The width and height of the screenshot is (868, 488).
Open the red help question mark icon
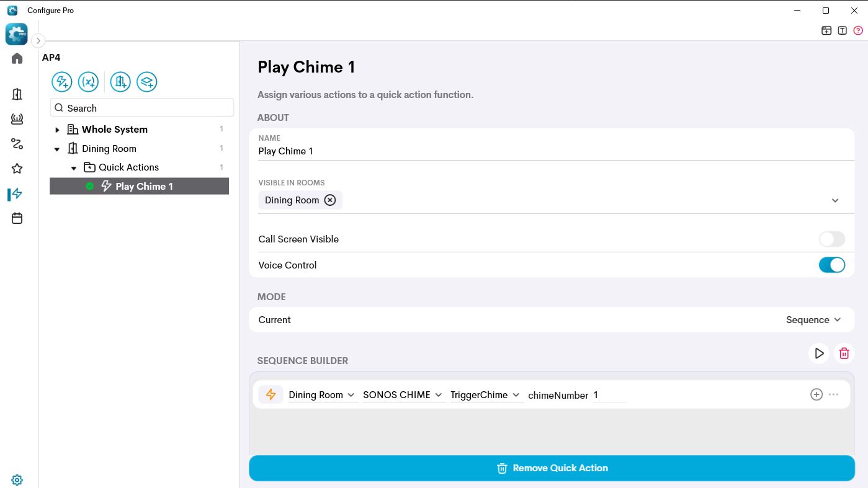[858, 30]
